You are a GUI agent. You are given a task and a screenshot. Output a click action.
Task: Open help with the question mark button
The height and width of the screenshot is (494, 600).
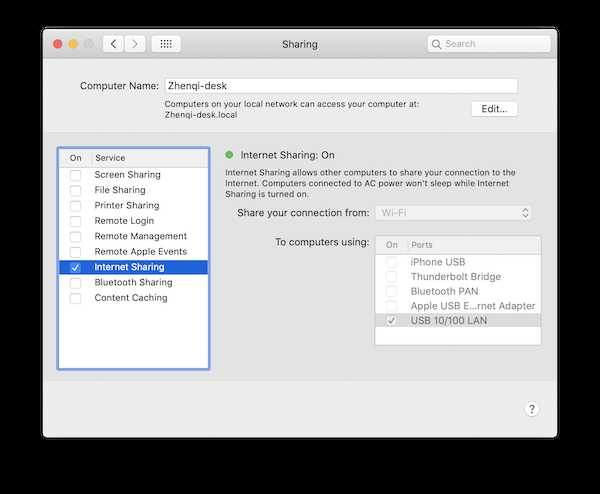(532, 409)
